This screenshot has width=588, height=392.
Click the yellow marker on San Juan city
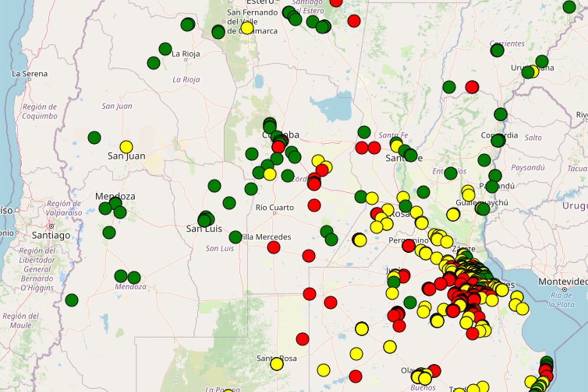[x=126, y=147]
